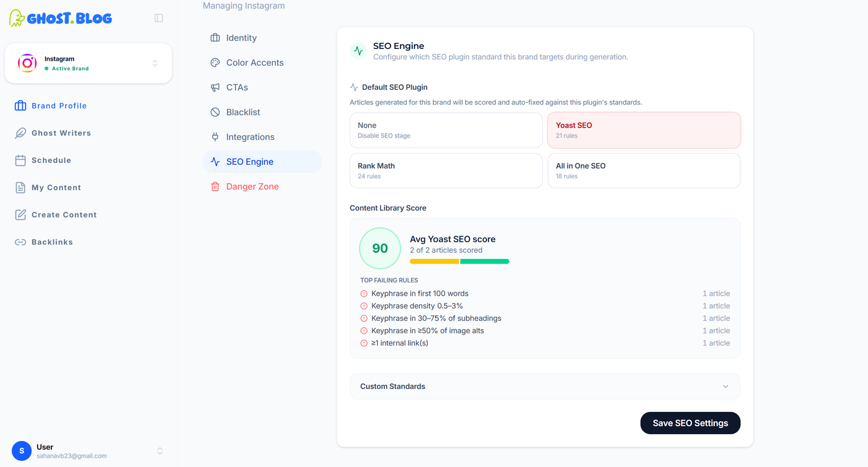Image resolution: width=868 pixels, height=467 pixels.
Task: Switch to the Color Accents tab
Action: 262,63
